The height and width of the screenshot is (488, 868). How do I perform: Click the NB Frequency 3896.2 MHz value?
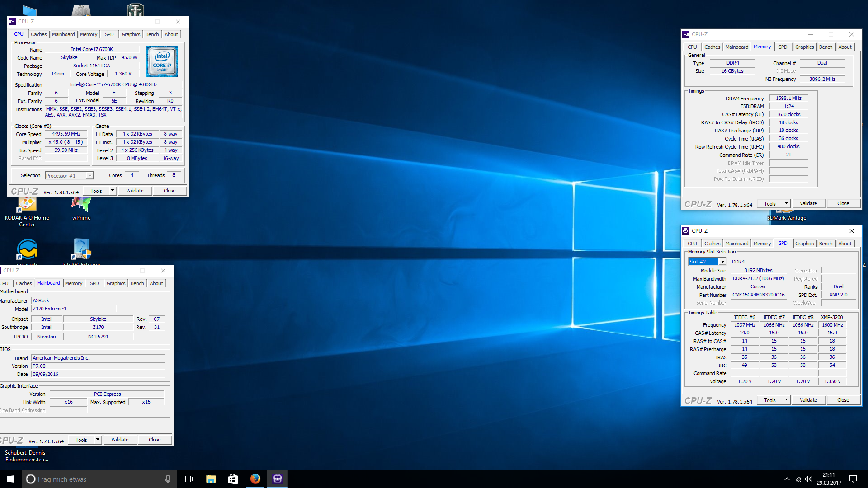point(822,80)
